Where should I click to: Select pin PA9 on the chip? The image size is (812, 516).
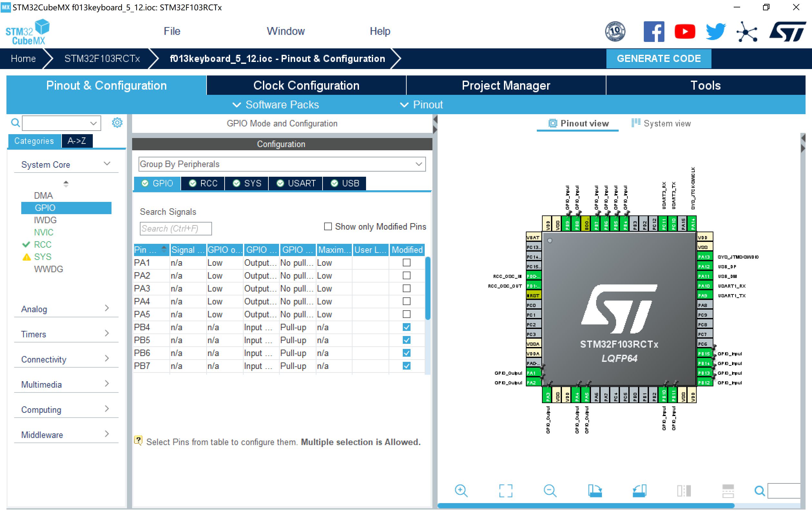click(x=705, y=296)
